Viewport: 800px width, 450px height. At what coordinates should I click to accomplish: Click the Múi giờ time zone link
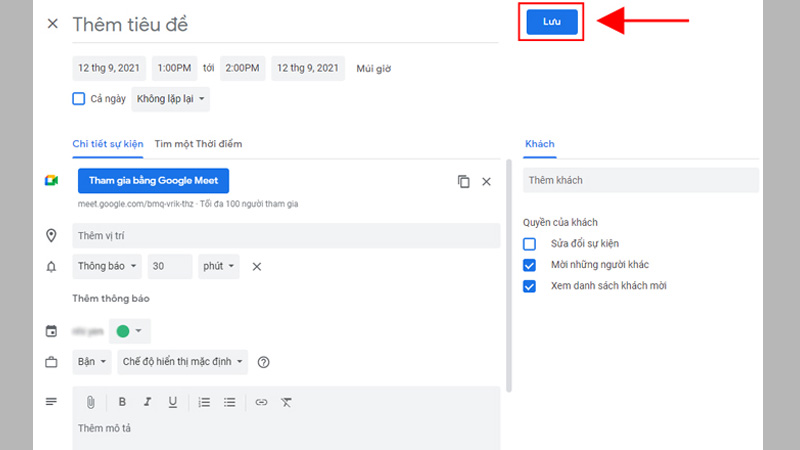coord(374,69)
